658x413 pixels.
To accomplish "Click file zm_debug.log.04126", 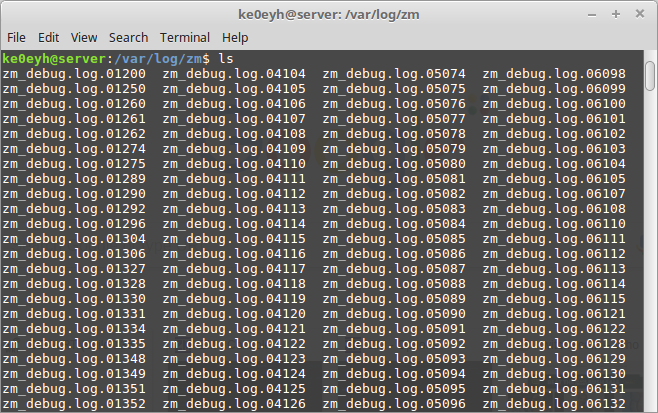I will (234, 404).
